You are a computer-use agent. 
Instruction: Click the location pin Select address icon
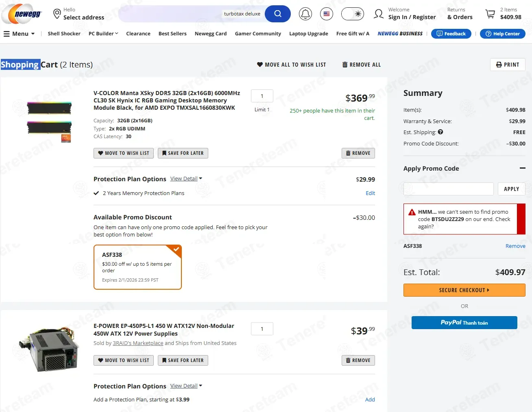(57, 14)
